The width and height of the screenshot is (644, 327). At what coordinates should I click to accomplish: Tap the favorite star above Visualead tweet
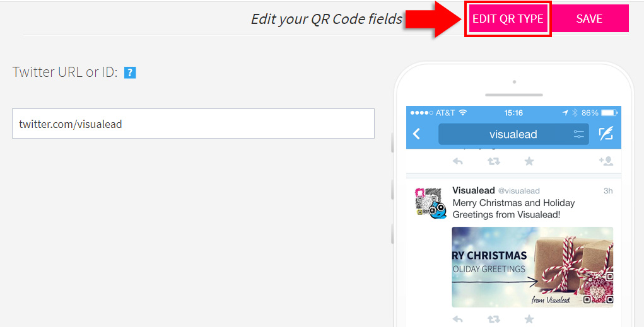click(x=529, y=161)
